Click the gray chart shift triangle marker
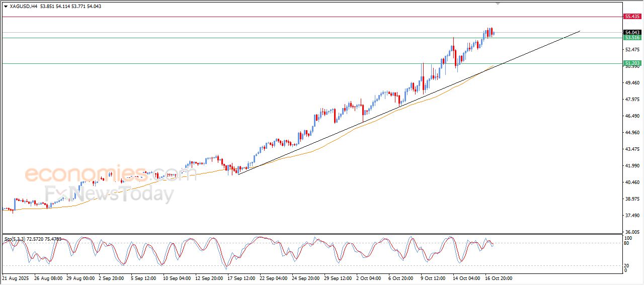This screenshot has width=644, height=285. (498, 4)
